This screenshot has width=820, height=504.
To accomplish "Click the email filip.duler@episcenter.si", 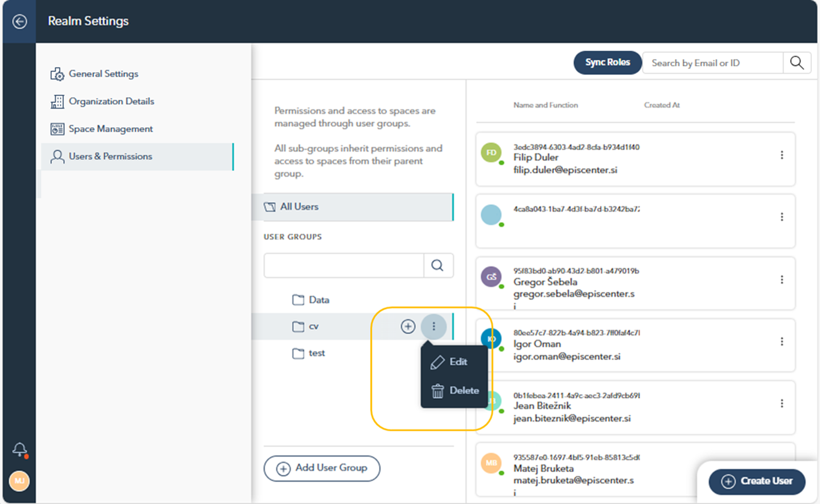I will pos(565,170).
